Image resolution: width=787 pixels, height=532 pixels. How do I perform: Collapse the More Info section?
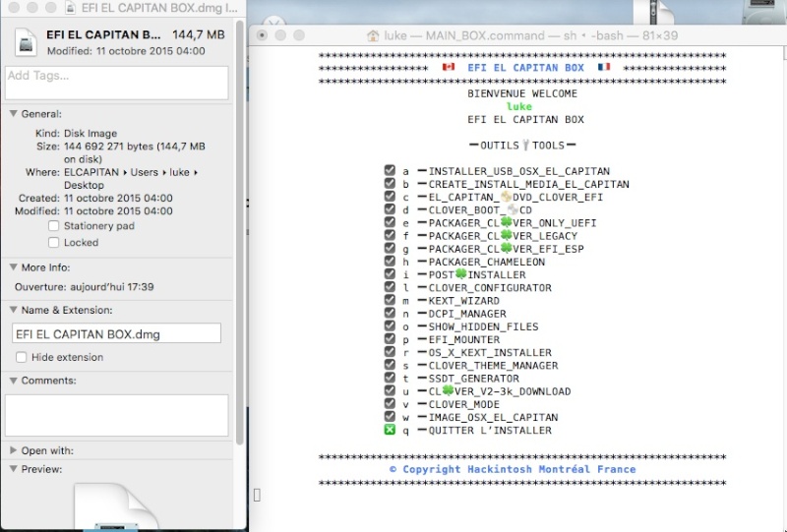(x=14, y=267)
